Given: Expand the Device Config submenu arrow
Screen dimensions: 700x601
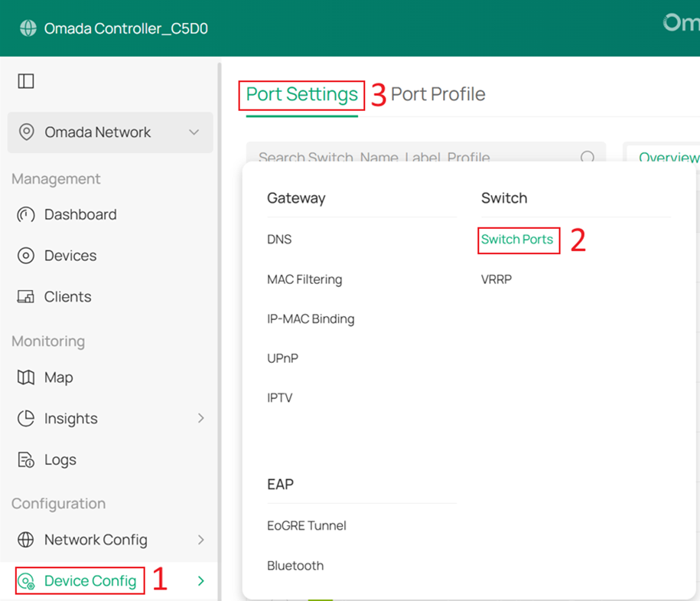Looking at the screenshot, I should click(201, 581).
